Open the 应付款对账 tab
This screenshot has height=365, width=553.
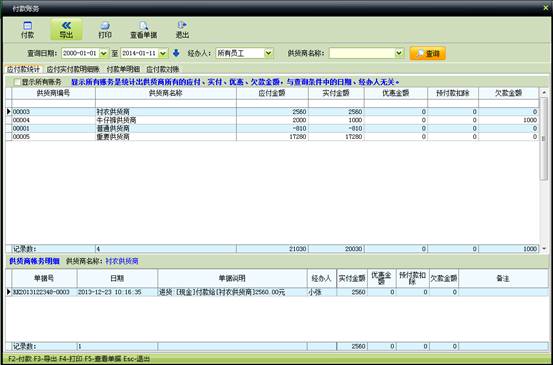tap(163, 69)
